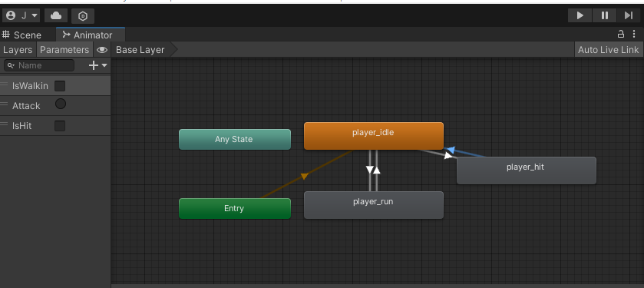The height and width of the screenshot is (288, 644).
Task: Switch to the Layers tab
Action: (x=18, y=50)
